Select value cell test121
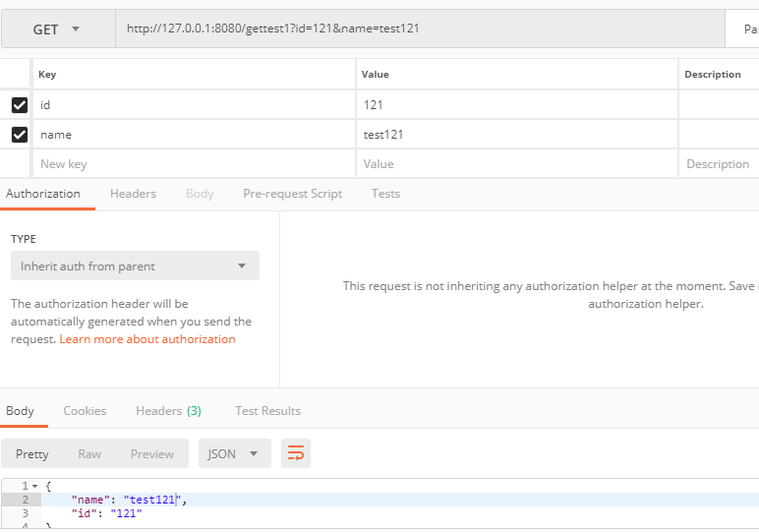 pos(517,134)
